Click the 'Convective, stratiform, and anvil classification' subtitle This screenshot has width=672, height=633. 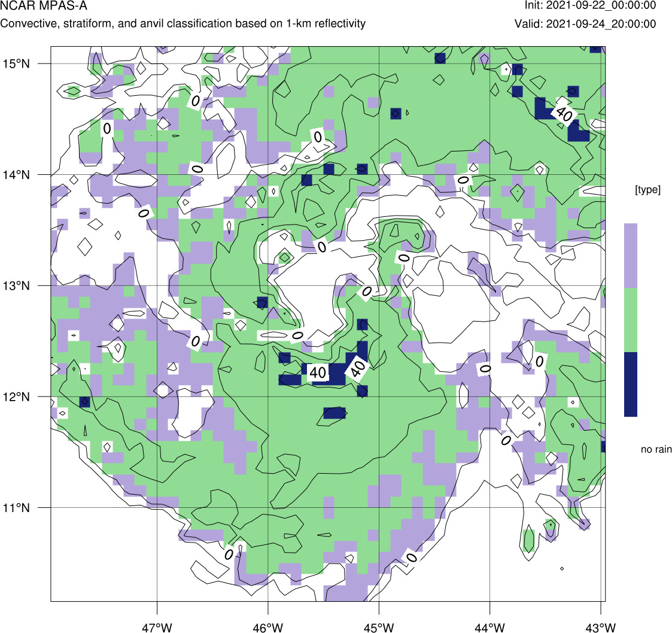pyautogui.click(x=183, y=23)
